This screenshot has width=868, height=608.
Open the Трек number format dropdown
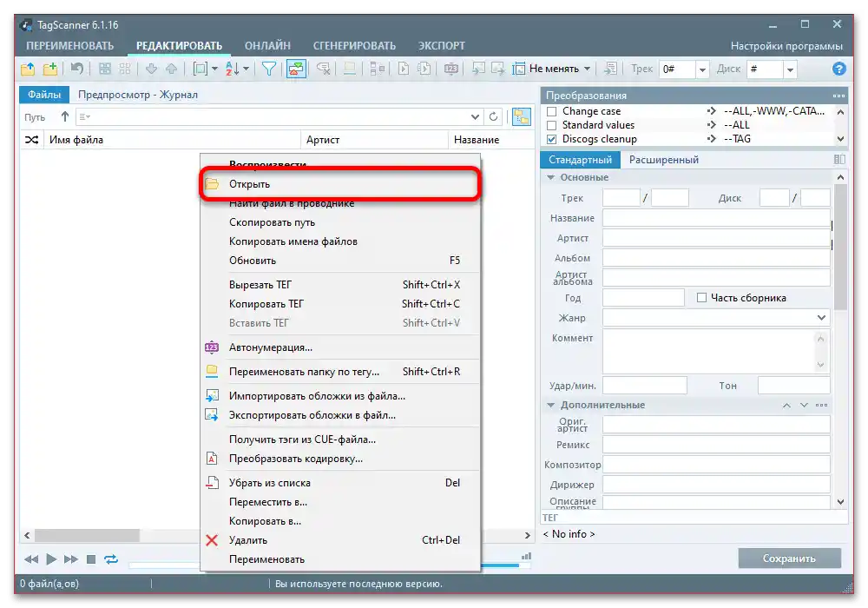click(702, 69)
